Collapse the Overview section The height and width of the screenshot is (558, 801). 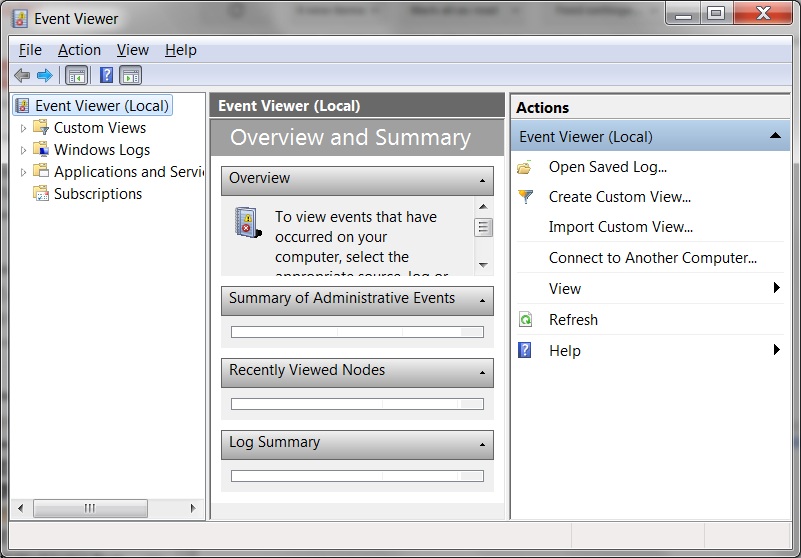(482, 181)
